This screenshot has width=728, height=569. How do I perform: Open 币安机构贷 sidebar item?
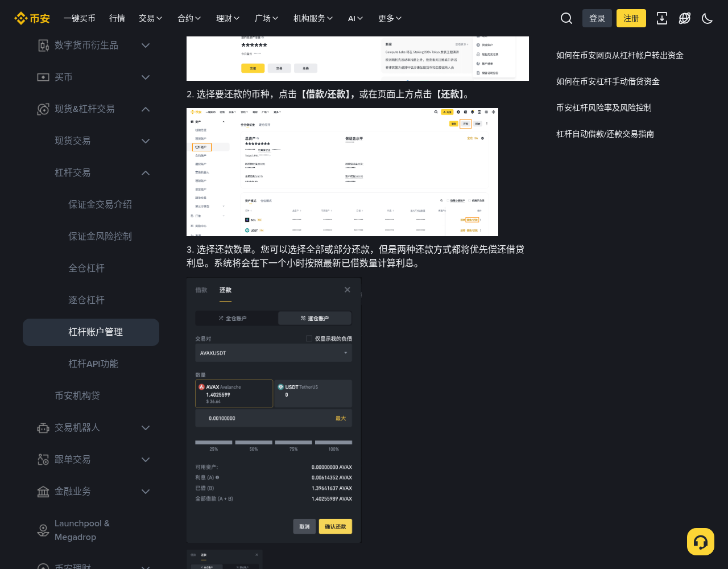(x=77, y=395)
